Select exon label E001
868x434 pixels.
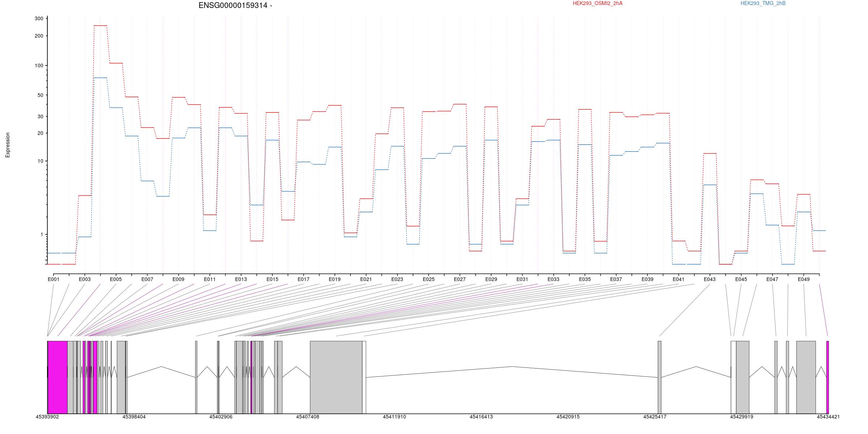pos(54,279)
